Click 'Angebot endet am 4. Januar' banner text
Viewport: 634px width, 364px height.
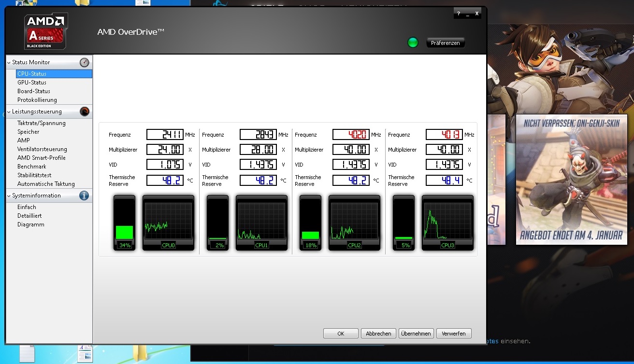click(x=571, y=236)
